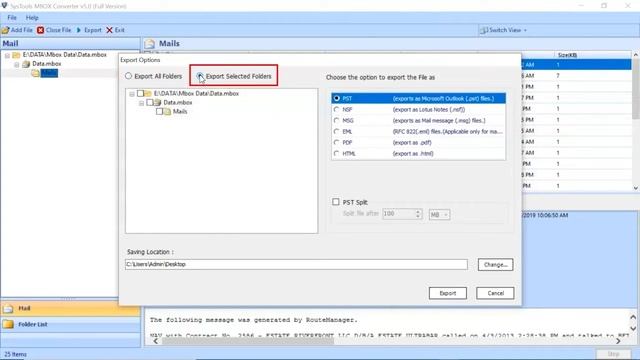The width and height of the screenshot is (640, 360).
Task: Collapse Data.mbox node in Export Options tree
Action: click(141, 103)
